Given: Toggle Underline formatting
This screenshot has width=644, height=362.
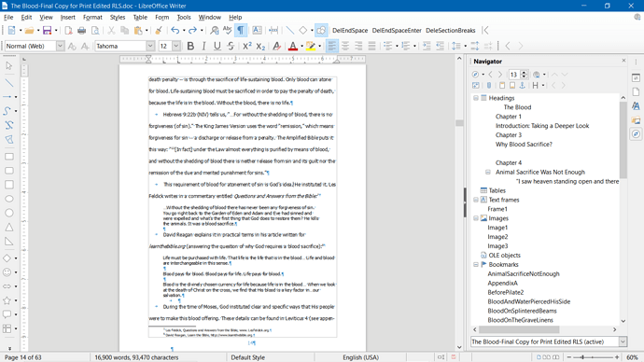Looking at the screenshot, I should click(x=217, y=46).
